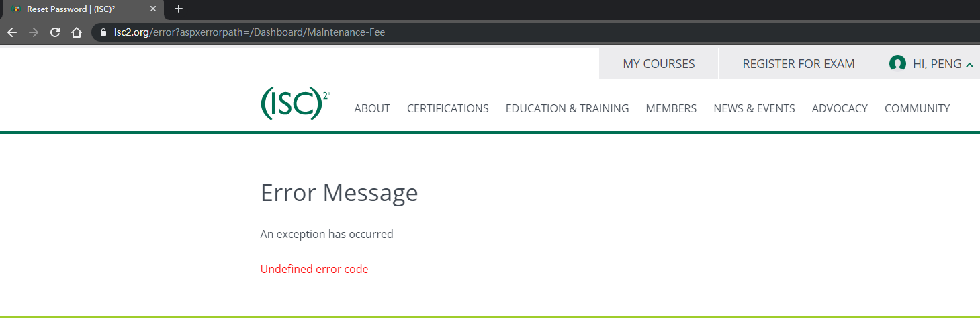The height and width of the screenshot is (318, 980).
Task: Open the ABOUT navigation menu
Action: tap(372, 108)
